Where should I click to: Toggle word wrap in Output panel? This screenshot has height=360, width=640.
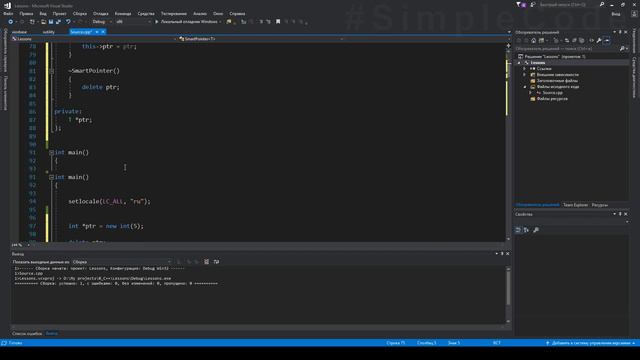[x=216, y=262]
